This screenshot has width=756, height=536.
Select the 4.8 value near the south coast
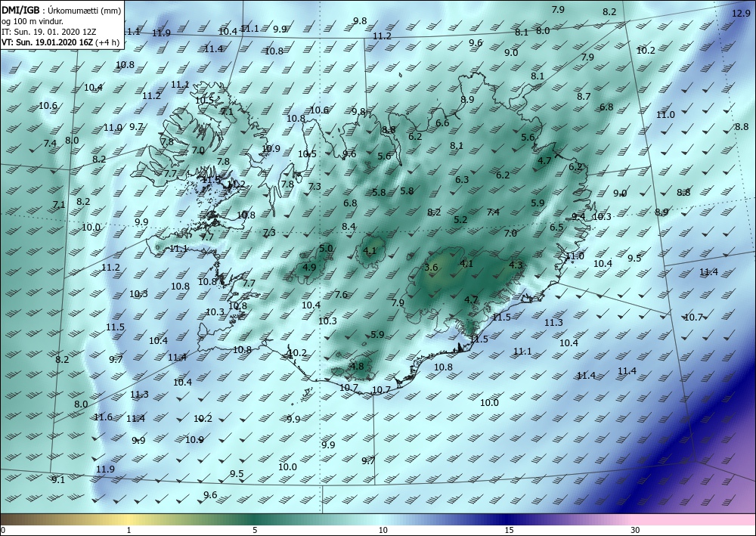pyautogui.click(x=357, y=366)
